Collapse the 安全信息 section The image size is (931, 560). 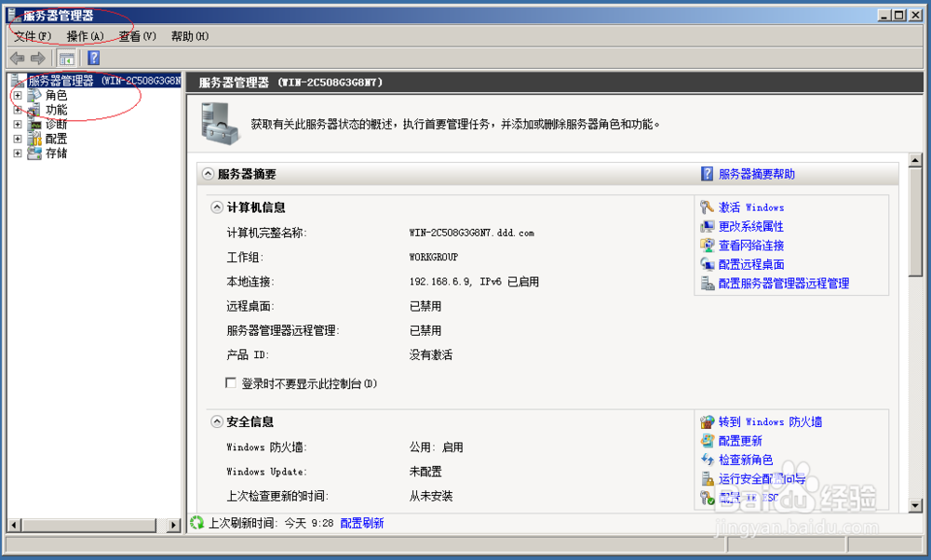(x=217, y=421)
